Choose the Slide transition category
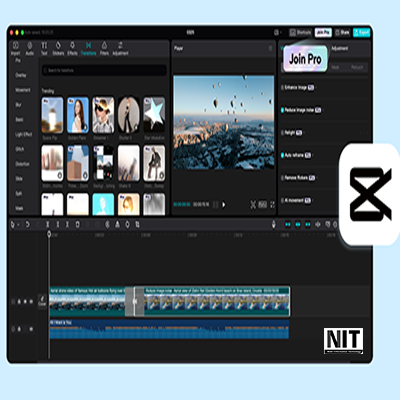This screenshot has height=400, width=400. 19,179
